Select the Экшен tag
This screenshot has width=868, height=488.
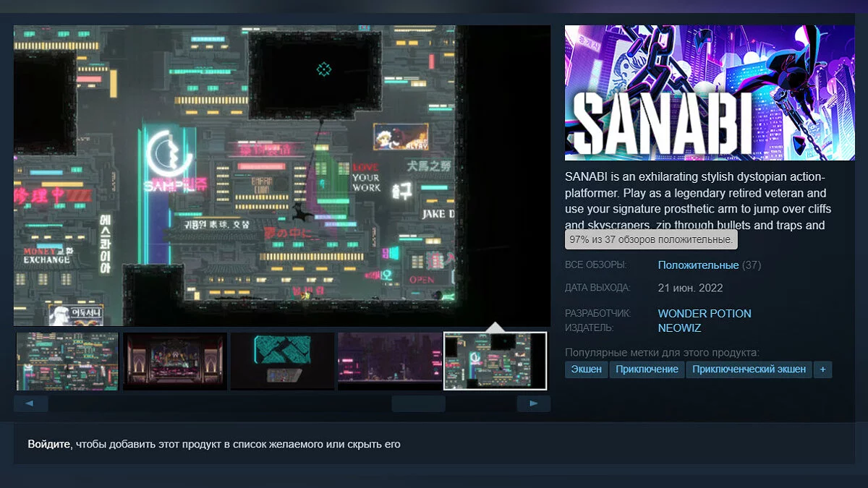[x=586, y=369]
